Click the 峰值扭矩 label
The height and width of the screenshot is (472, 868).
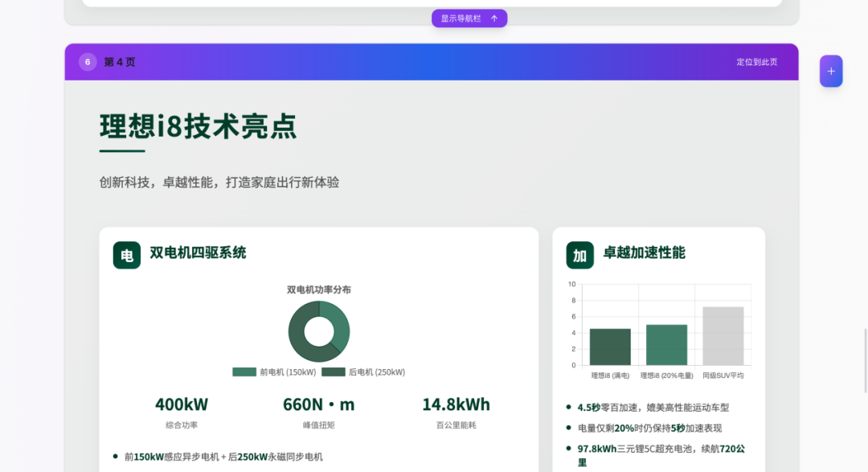(319, 425)
